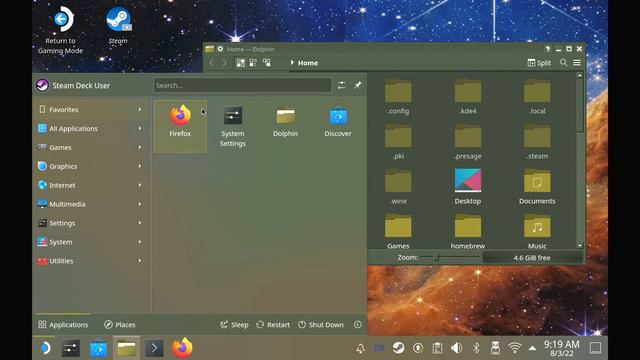
Task: Open Dolphin hamburger menu
Action: click(577, 63)
